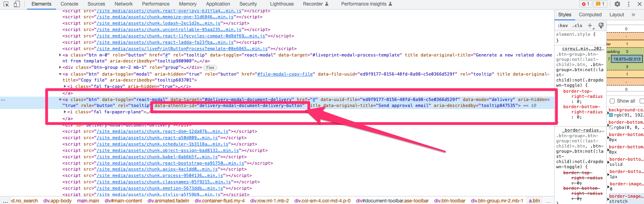Switch to the Console tab
The width and height of the screenshot is (644, 204).
click(x=69, y=4)
